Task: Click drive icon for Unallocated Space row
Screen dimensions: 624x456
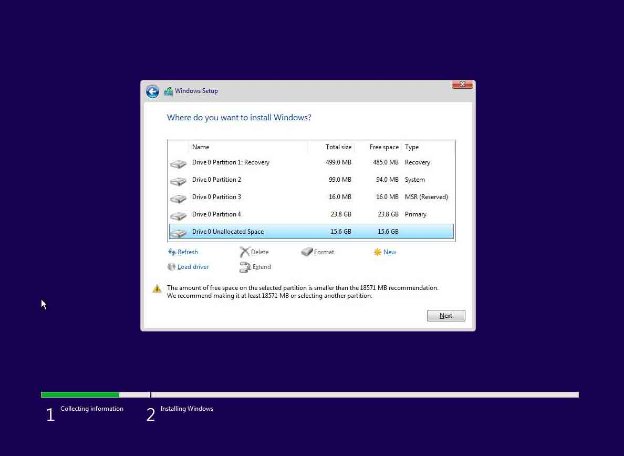Action: (178, 233)
